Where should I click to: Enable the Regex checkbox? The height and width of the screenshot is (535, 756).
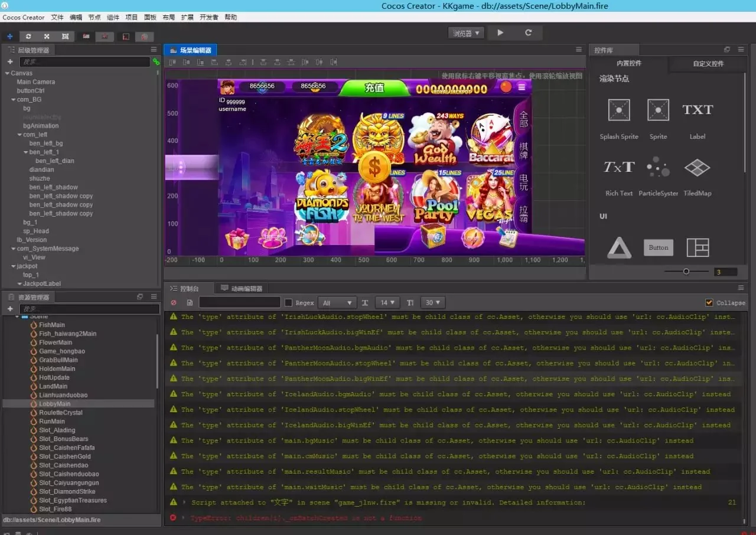click(x=288, y=303)
